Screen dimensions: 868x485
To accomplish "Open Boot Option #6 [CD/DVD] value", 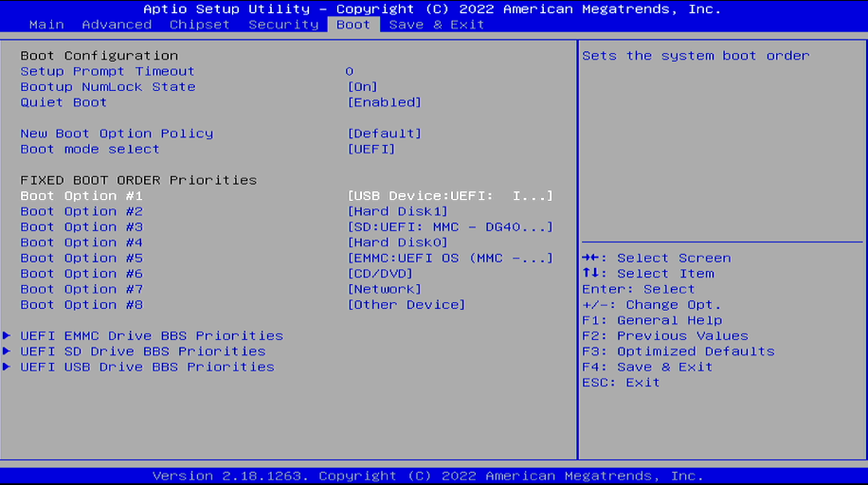I will pyautogui.click(x=380, y=274).
